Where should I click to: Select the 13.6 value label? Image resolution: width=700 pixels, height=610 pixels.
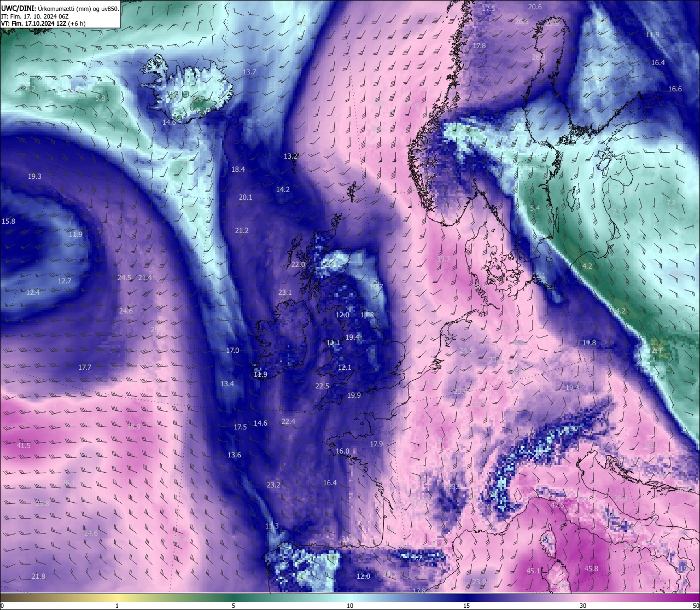[234, 455]
